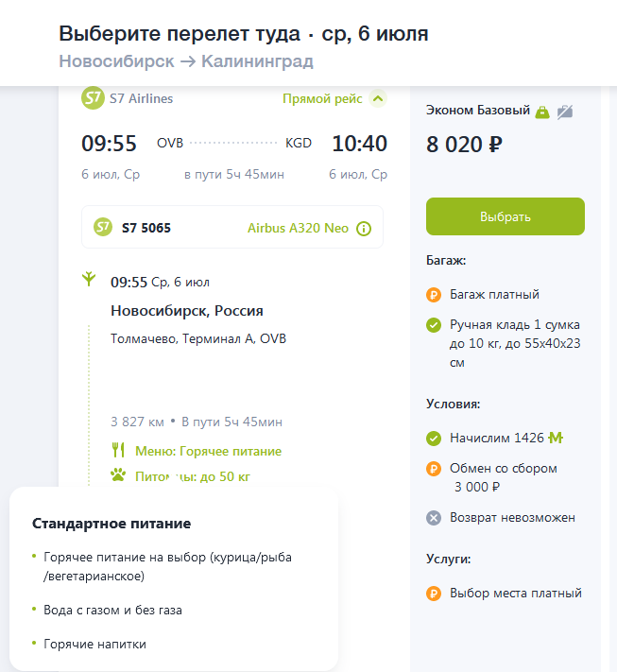Viewport: 617px width, 672px height.
Task: Click the S7 Airlines logo icon
Action: (x=93, y=98)
